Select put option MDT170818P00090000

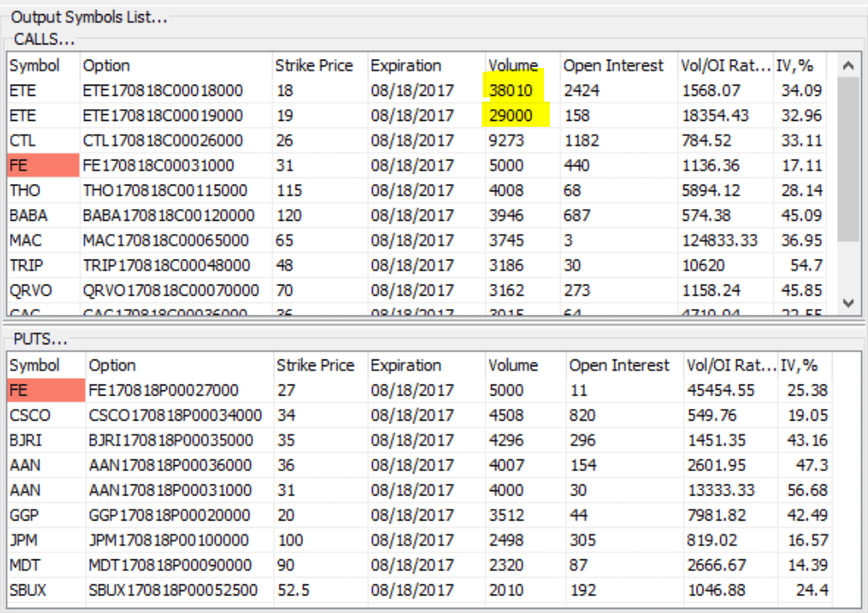tap(170, 565)
